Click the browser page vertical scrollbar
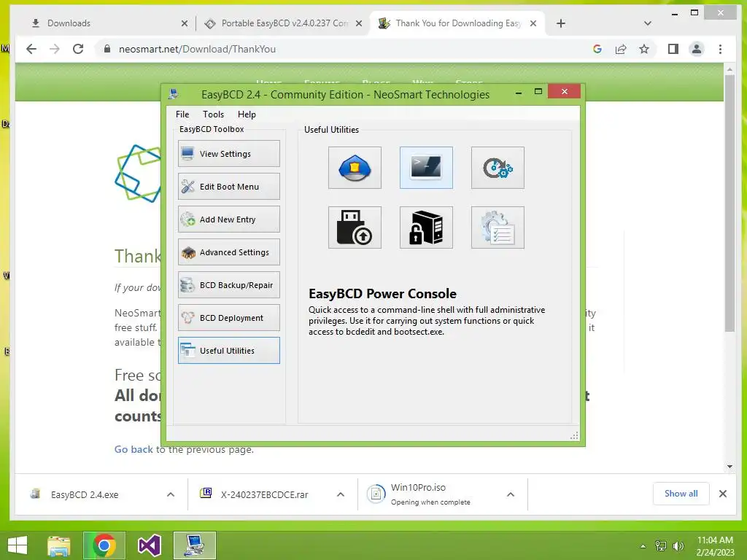The height and width of the screenshot is (560, 747). [729, 204]
